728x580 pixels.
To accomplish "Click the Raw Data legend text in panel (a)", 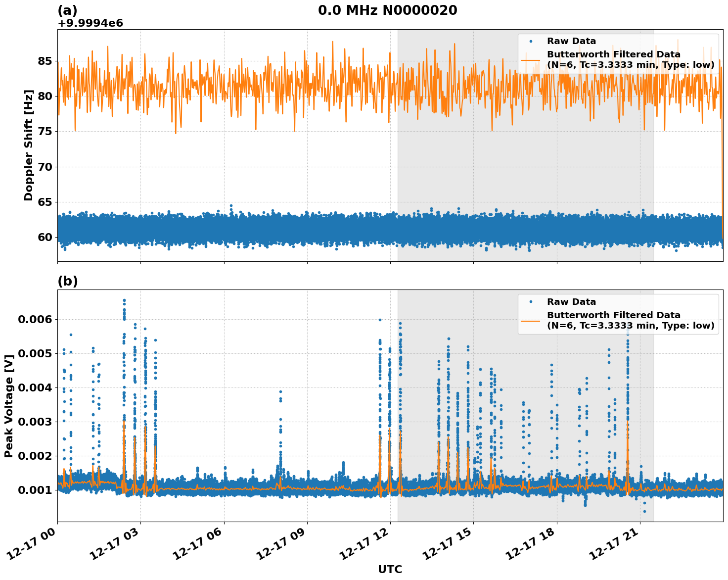I will click(x=571, y=42).
